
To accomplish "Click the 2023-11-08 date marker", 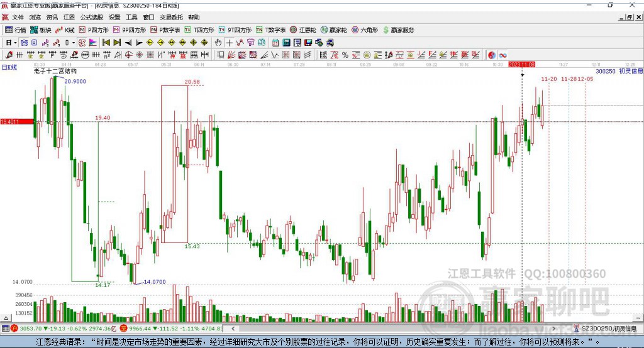I will click(521, 65).
